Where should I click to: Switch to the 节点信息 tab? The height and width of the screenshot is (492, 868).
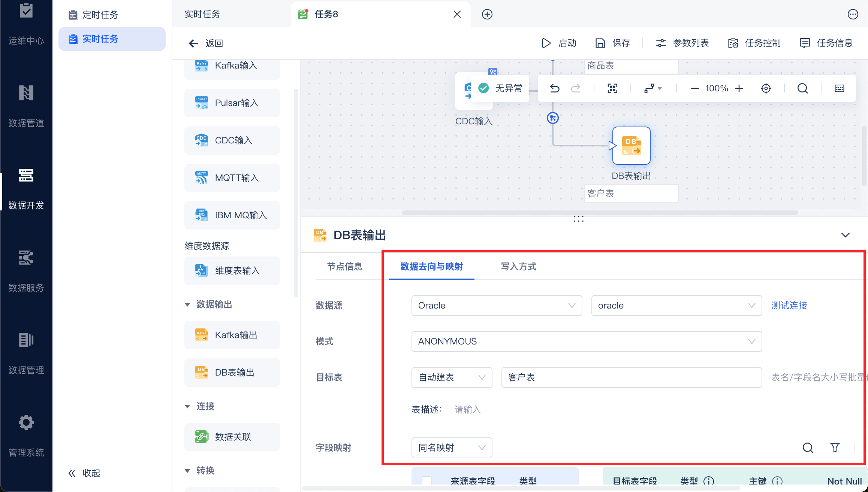click(x=345, y=267)
